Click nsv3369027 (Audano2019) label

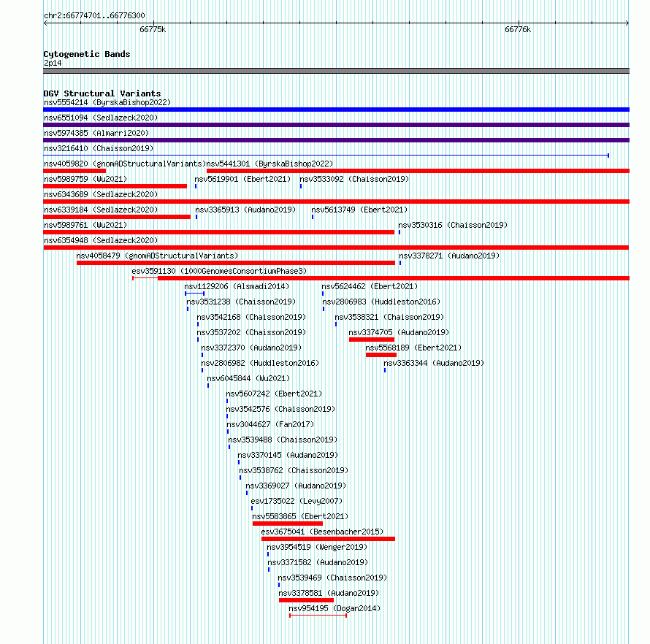click(296, 486)
